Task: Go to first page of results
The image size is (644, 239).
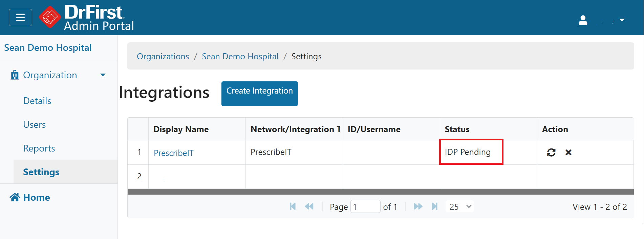Action: [x=293, y=206]
